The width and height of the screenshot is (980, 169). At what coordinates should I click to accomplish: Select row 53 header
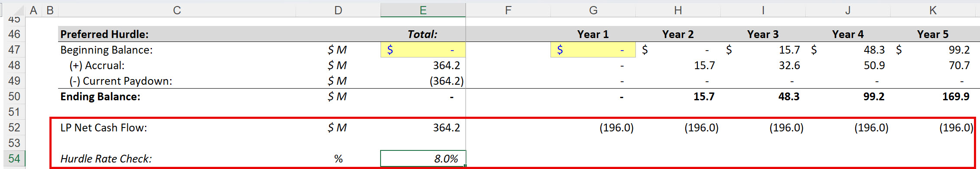[14, 143]
